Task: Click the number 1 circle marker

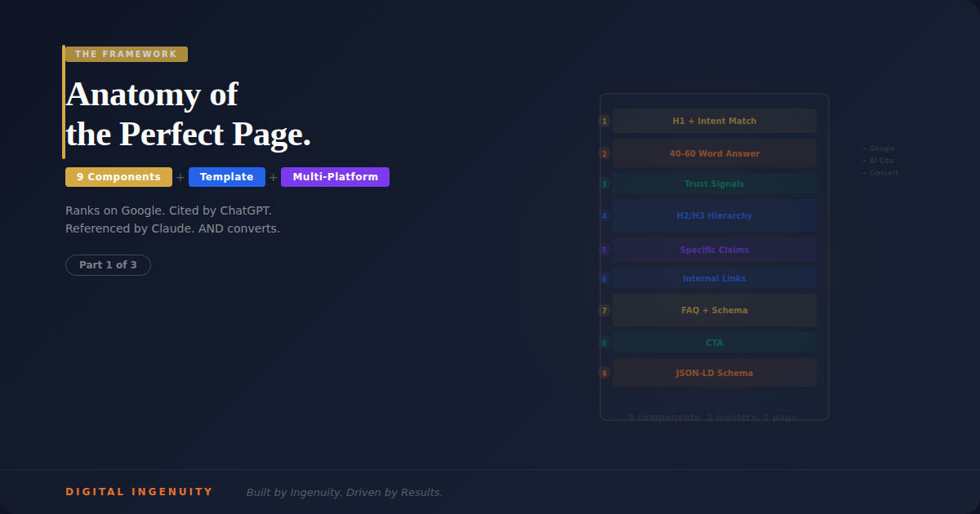Action: coord(604,120)
